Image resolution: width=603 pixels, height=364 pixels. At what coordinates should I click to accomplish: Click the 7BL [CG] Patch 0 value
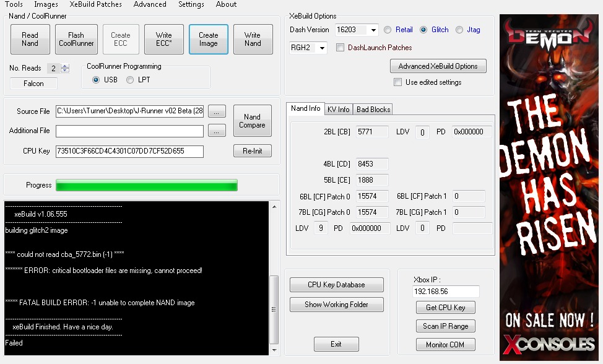coord(372,212)
